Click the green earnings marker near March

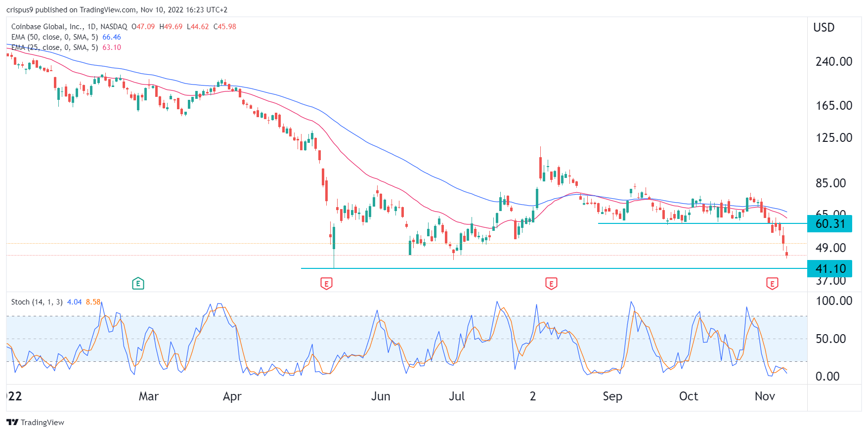pos(138,284)
